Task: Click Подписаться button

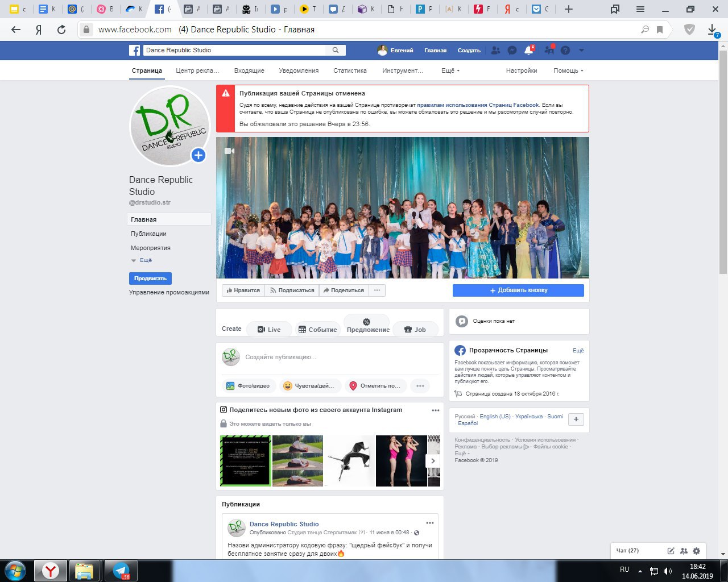Action: click(292, 290)
